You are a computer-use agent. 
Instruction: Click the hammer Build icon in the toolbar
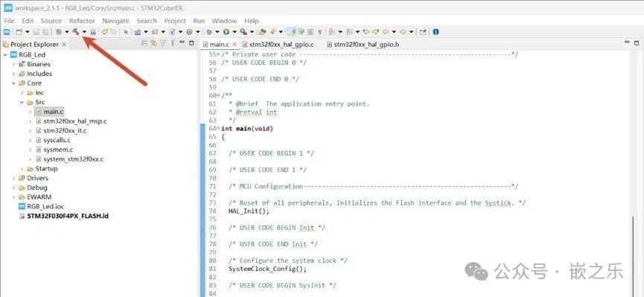click(x=76, y=31)
